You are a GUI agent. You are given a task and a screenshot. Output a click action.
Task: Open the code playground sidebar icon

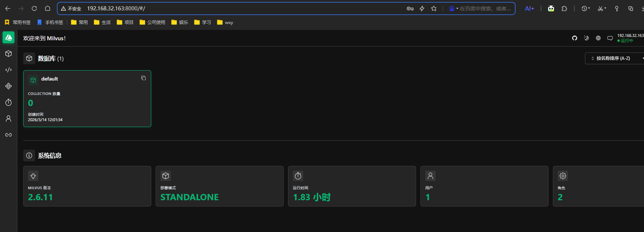(x=8, y=70)
